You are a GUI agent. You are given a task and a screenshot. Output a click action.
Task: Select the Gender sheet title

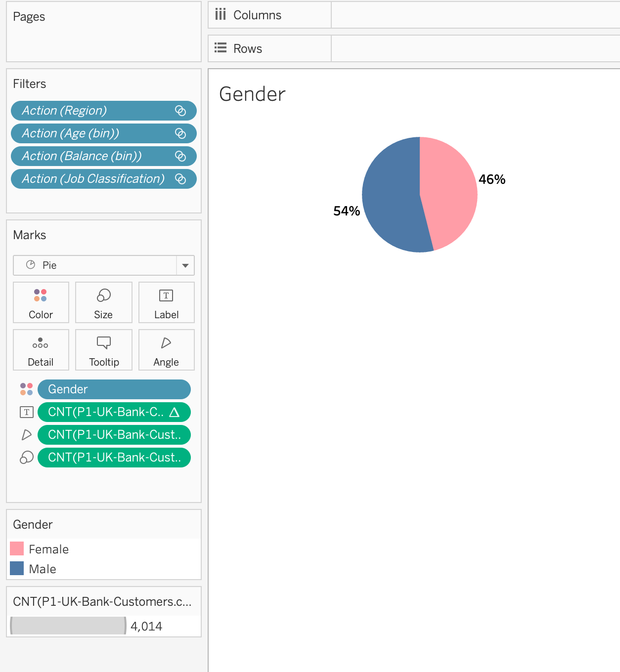(x=252, y=94)
